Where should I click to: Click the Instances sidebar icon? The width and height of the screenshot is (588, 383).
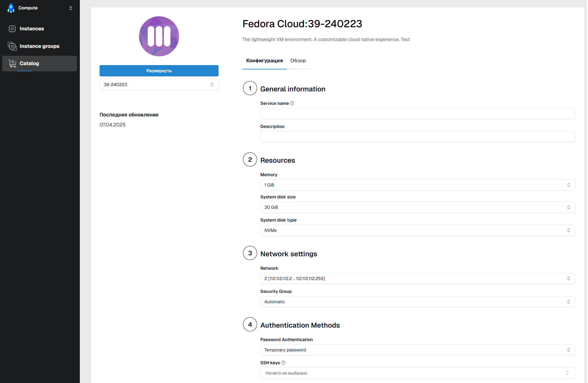(x=12, y=29)
